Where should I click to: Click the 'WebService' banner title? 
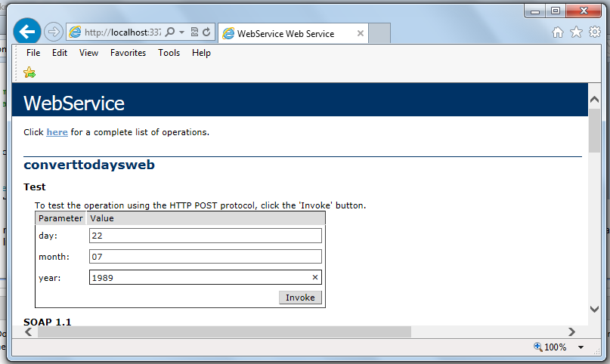74,103
